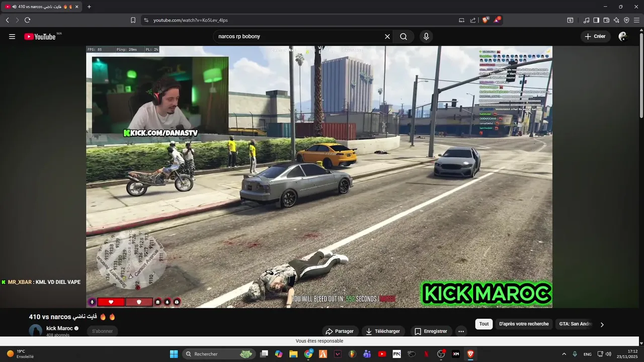
Task: Click the taskbar Rechercher search box
Action: click(x=218, y=354)
